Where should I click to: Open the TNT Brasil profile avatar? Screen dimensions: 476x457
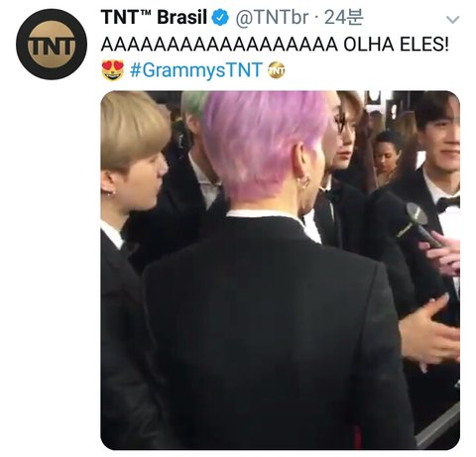pyautogui.click(x=52, y=44)
